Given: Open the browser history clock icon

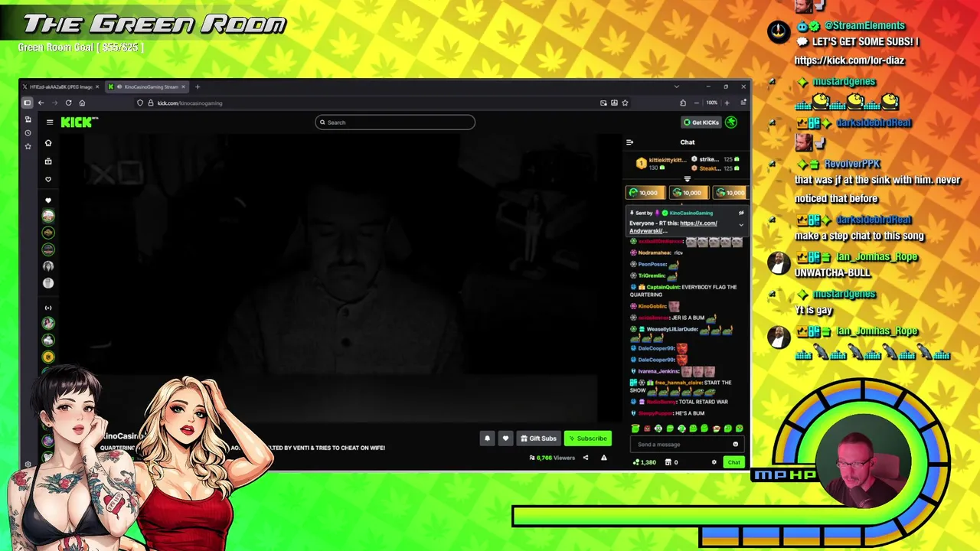Looking at the screenshot, I should (28, 132).
